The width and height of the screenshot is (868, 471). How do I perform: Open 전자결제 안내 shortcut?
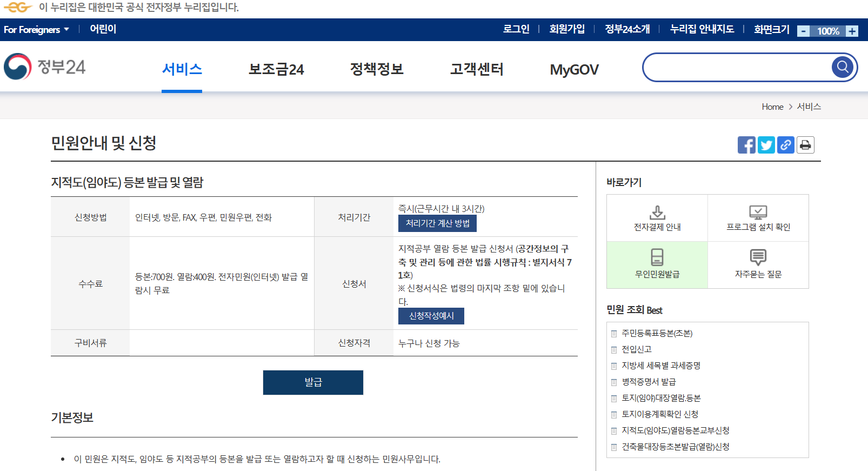(x=657, y=218)
